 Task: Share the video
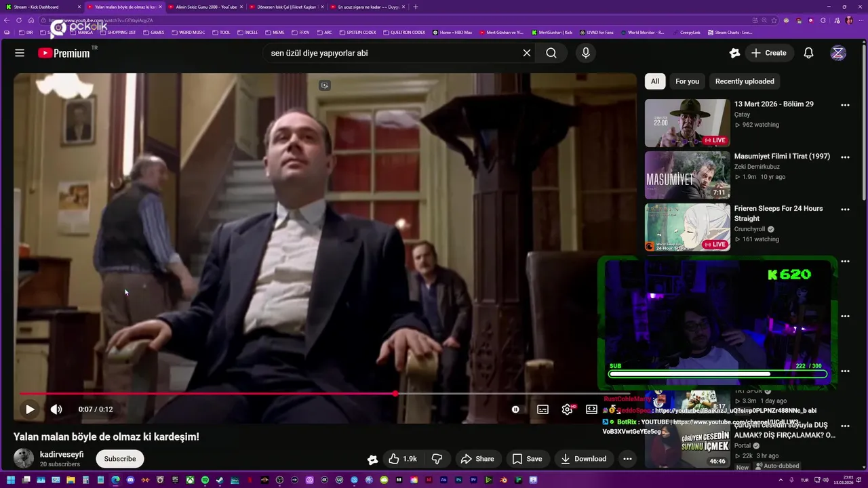coord(478,459)
